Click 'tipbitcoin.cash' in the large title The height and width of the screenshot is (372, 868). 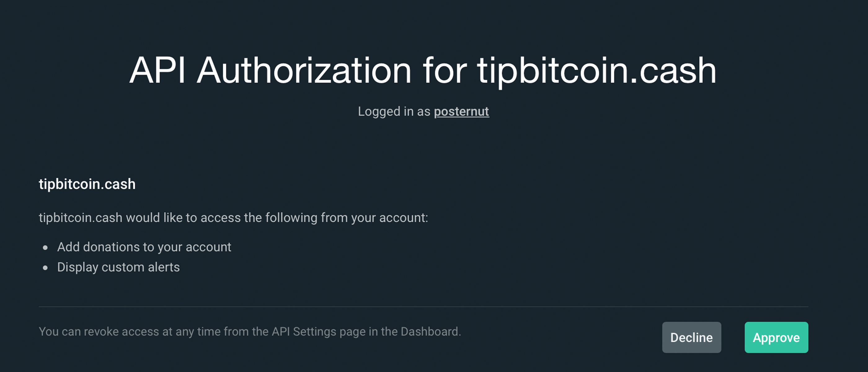coord(596,71)
